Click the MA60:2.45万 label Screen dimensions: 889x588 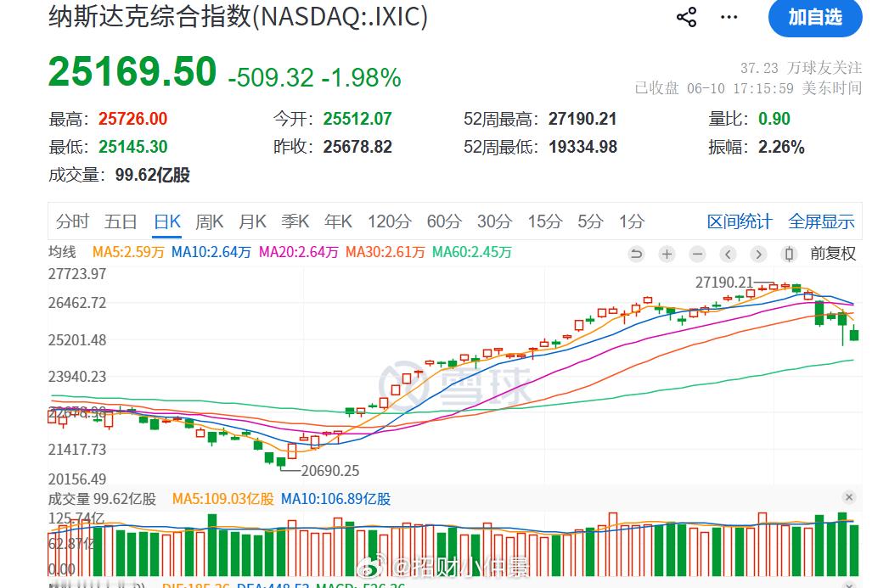[472, 252]
